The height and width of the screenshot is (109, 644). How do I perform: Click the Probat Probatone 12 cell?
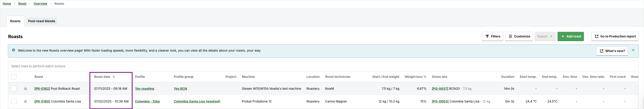(x=257, y=102)
